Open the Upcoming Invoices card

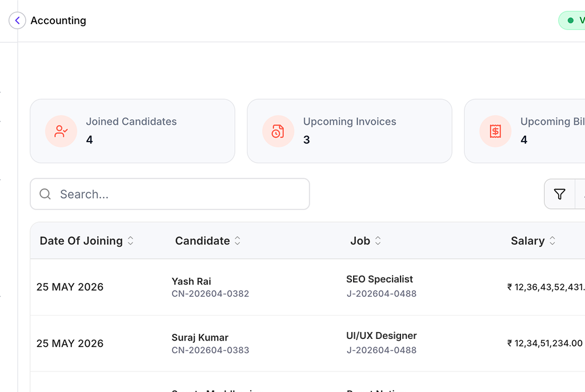click(350, 131)
